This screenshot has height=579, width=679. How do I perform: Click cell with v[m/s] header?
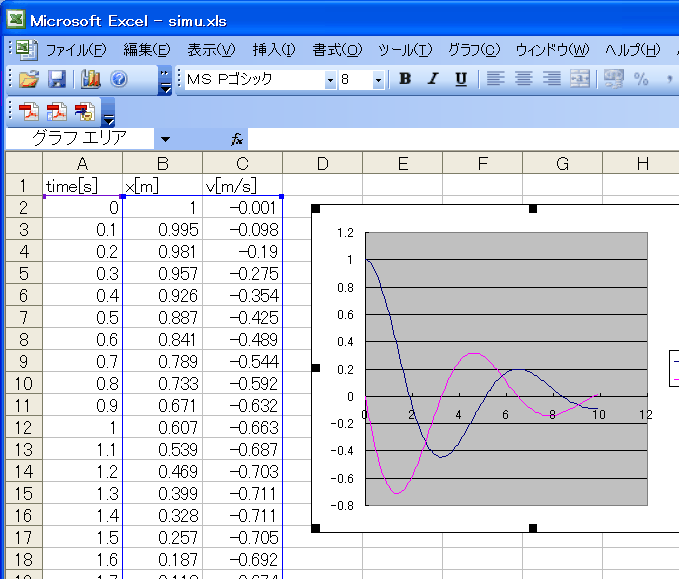click(242, 186)
